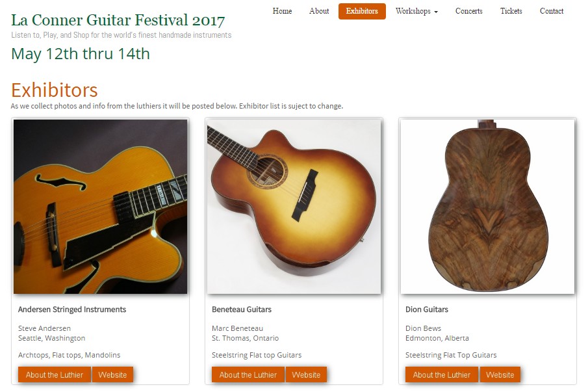Click About the Luthier for Beneteau
The width and height of the screenshot is (588, 392).
point(248,374)
